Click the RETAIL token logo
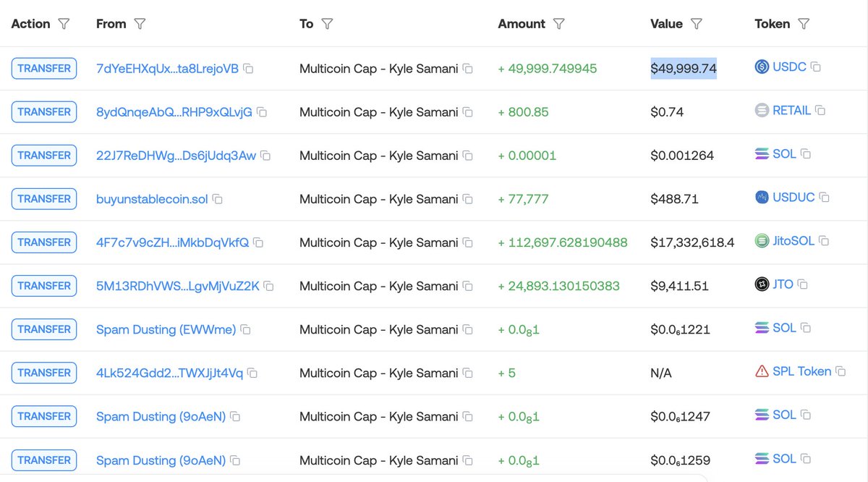 pos(762,110)
